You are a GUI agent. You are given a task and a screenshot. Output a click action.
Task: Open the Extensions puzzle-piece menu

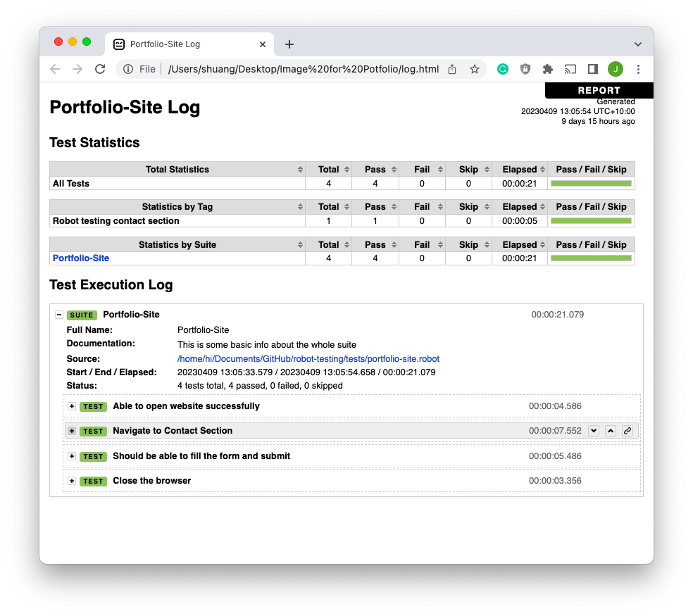[548, 69]
